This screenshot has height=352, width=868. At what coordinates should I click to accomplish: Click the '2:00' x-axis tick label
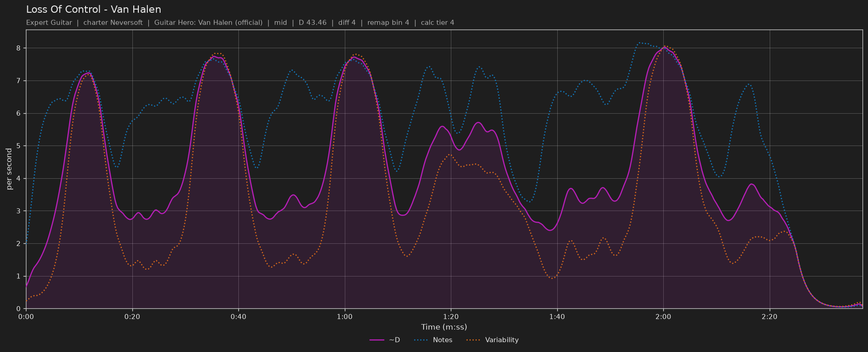pos(663,317)
